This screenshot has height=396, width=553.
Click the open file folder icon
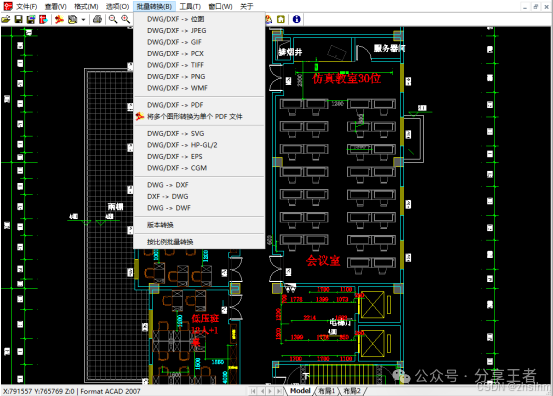tap(6, 19)
